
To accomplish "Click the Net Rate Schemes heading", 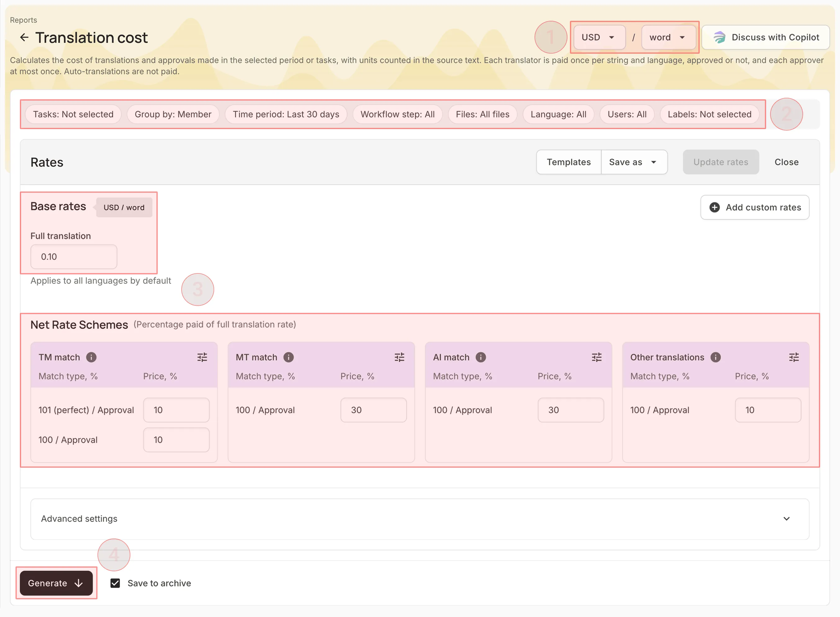I will tap(79, 325).
